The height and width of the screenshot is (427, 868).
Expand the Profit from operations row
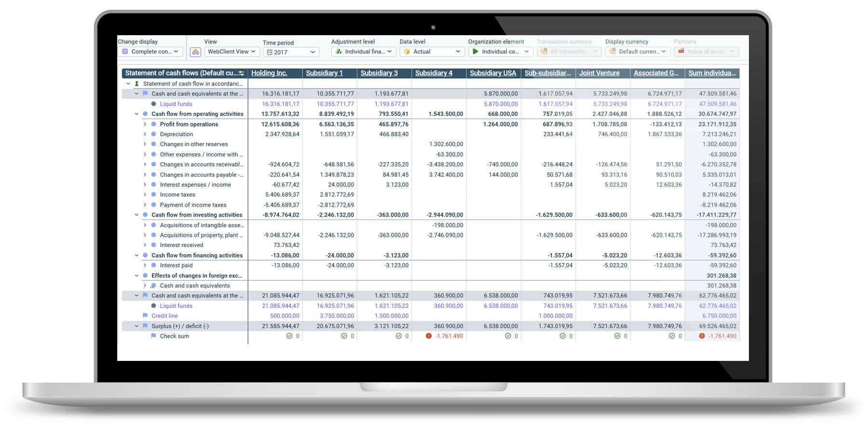[x=145, y=124]
